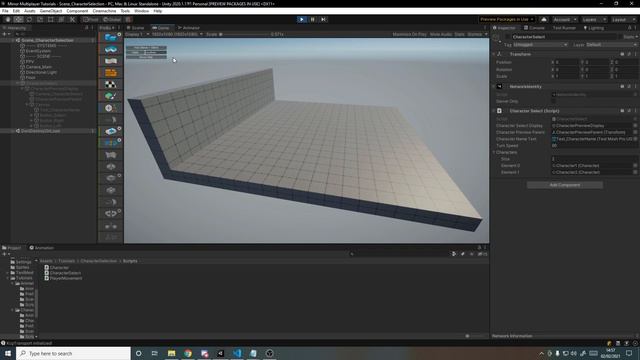
Task: Open the Layout dropdown
Action: point(623,19)
